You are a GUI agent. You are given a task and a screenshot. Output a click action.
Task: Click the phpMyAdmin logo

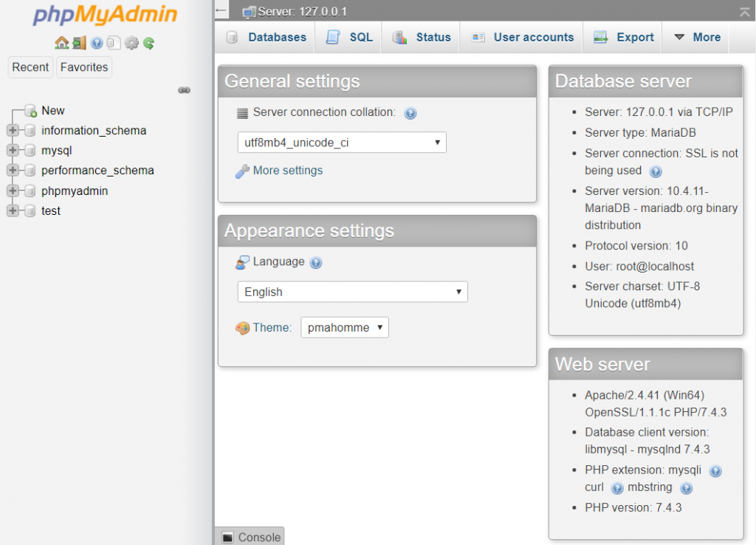(x=105, y=15)
